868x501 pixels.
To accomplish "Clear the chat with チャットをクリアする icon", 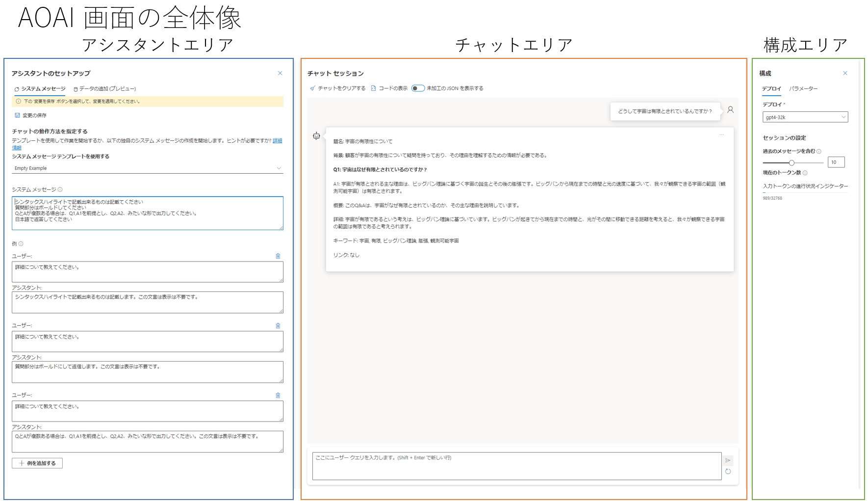I will 312,88.
